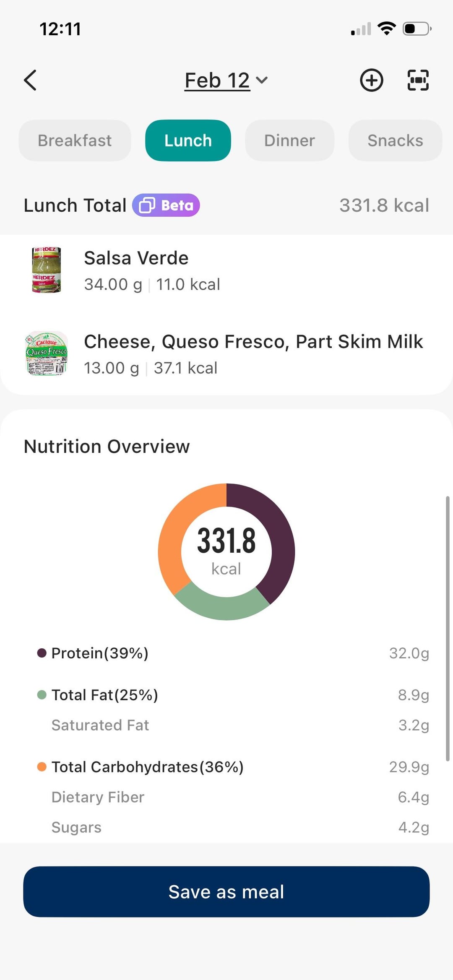Switch to the Breakfast tab
The height and width of the screenshot is (980, 453).
tap(75, 140)
